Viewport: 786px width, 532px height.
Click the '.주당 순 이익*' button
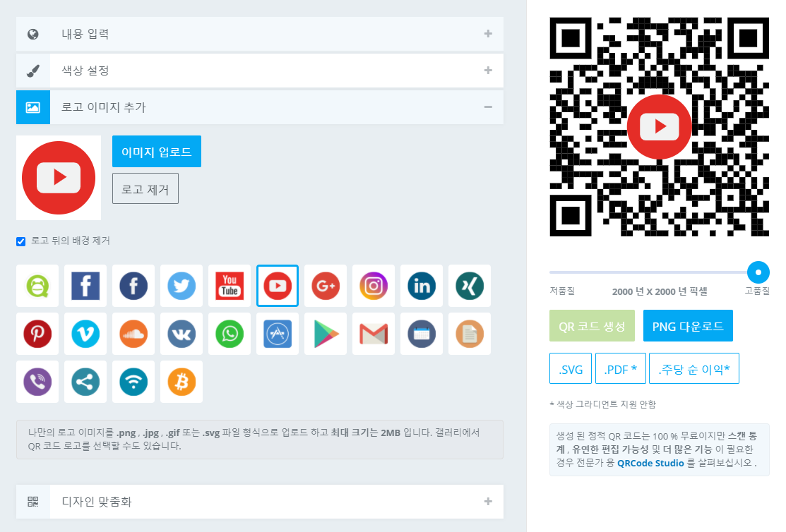693,369
